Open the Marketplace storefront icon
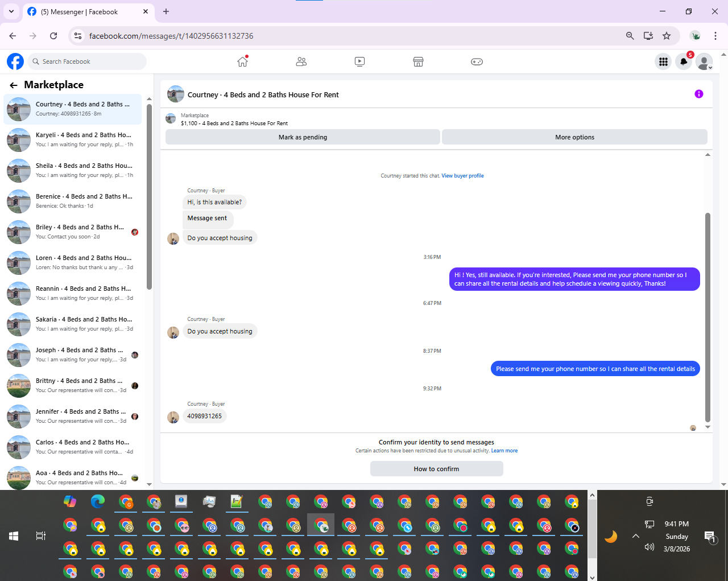 click(x=418, y=61)
